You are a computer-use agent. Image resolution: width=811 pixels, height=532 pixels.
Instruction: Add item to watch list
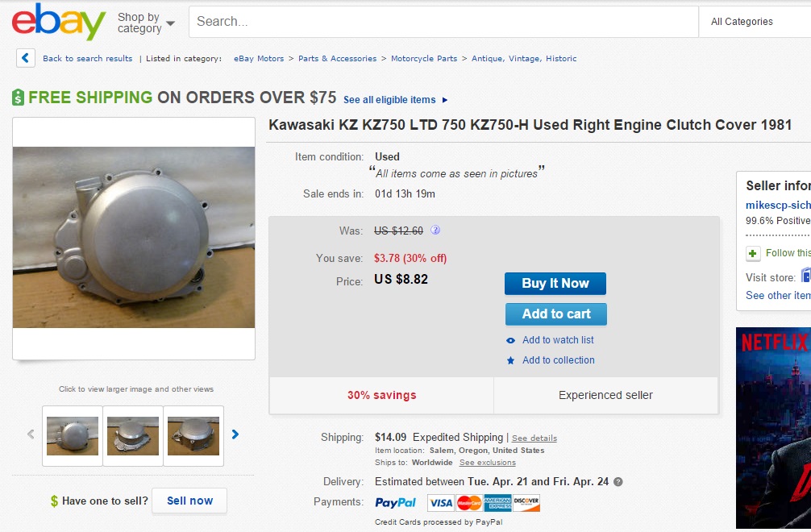tap(557, 340)
